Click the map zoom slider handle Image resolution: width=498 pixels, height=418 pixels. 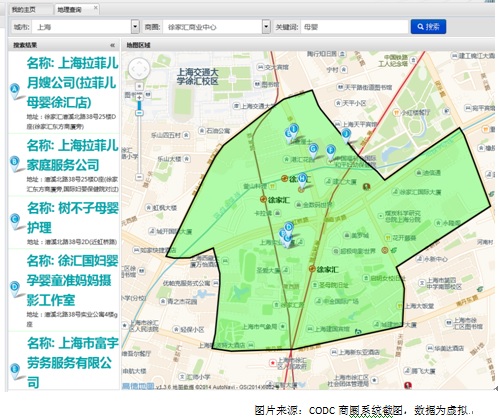coord(139,113)
